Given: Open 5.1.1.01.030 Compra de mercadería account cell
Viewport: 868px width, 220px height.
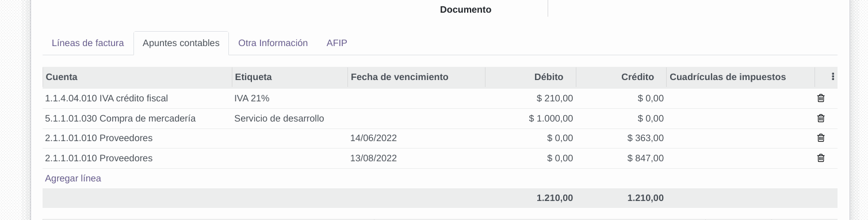Looking at the screenshot, I should (x=137, y=119).
